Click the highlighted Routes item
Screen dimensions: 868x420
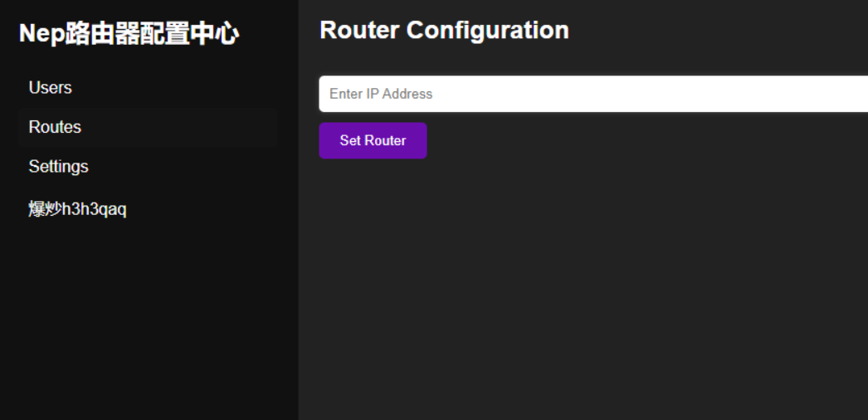pos(55,127)
